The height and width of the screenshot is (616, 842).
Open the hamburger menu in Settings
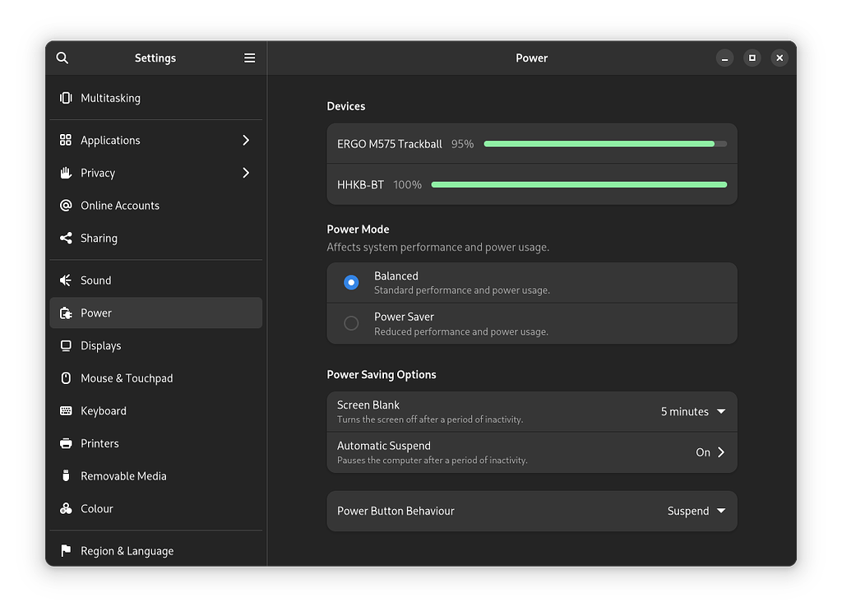pyautogui.click(x=249, y=58)
